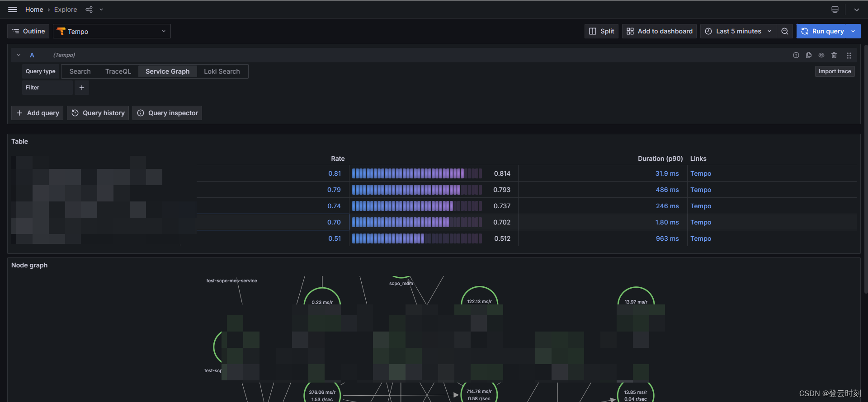Add a new query
Viewport: 868px width, 402px height.
pos(38,113)
